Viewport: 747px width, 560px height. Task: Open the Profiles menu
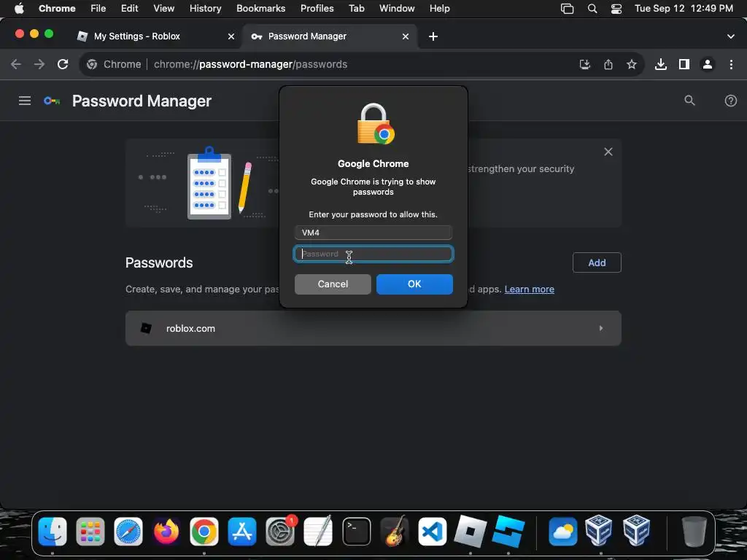(317, 9)
